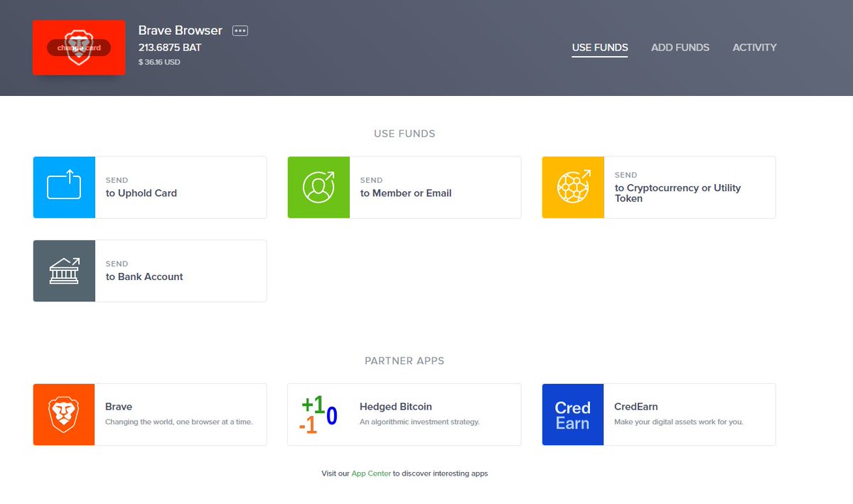
Task: Open the three-dot options next to Brave Browser
Action: pos(240,31)
